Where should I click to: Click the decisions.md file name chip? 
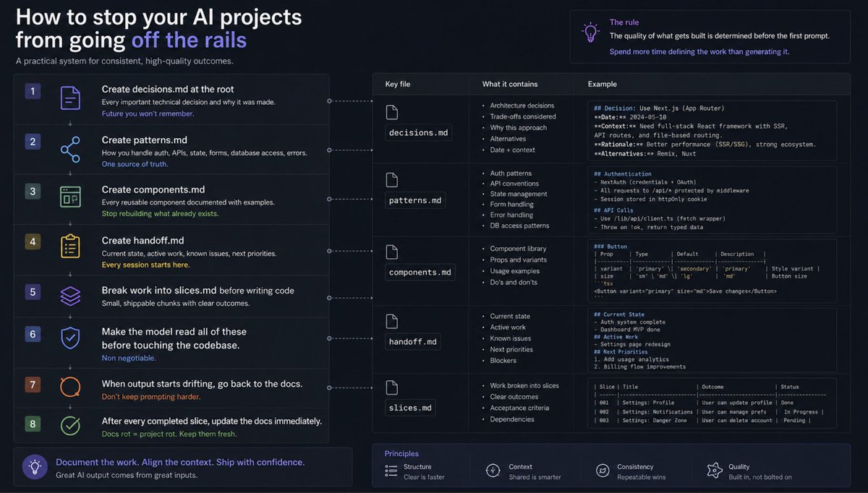[x=418, y=132]
